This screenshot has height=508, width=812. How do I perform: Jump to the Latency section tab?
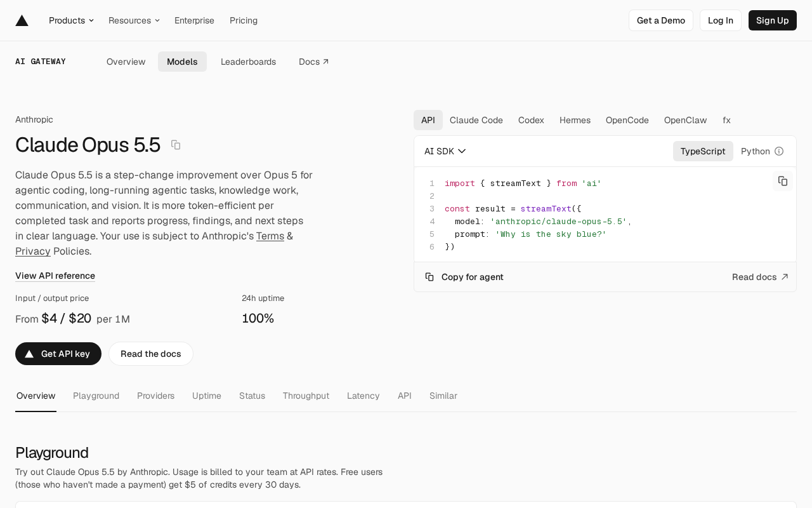[363, 396]
